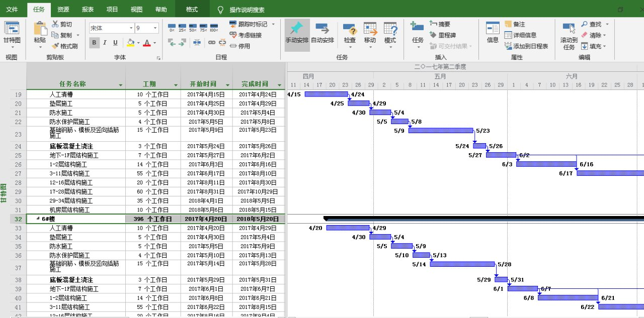Open the 填充 fill dropdown

[x=604, y=46]
